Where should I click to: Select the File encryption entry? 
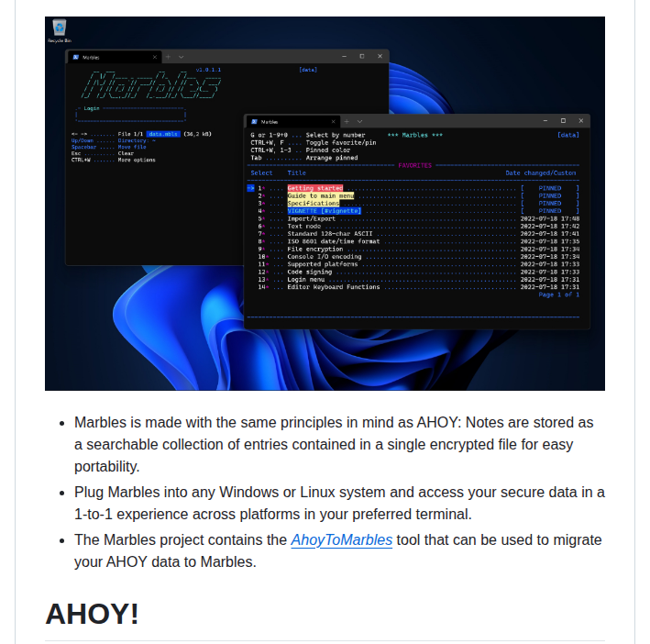[x=315, y=249]
